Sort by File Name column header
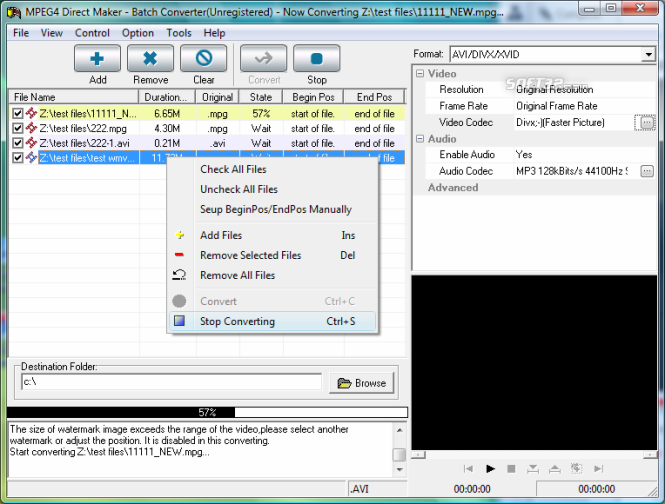665x504 pixels. [x=74, y=97]
